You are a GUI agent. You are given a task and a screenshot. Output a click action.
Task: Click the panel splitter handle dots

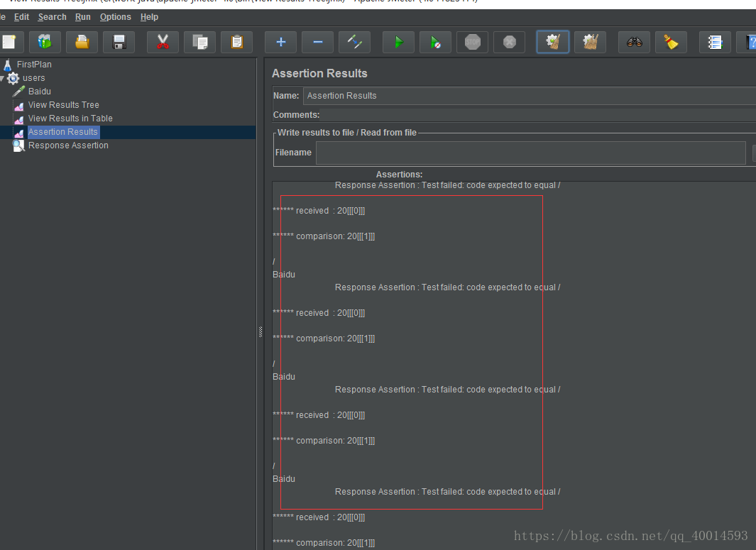[x=261, y=331]
